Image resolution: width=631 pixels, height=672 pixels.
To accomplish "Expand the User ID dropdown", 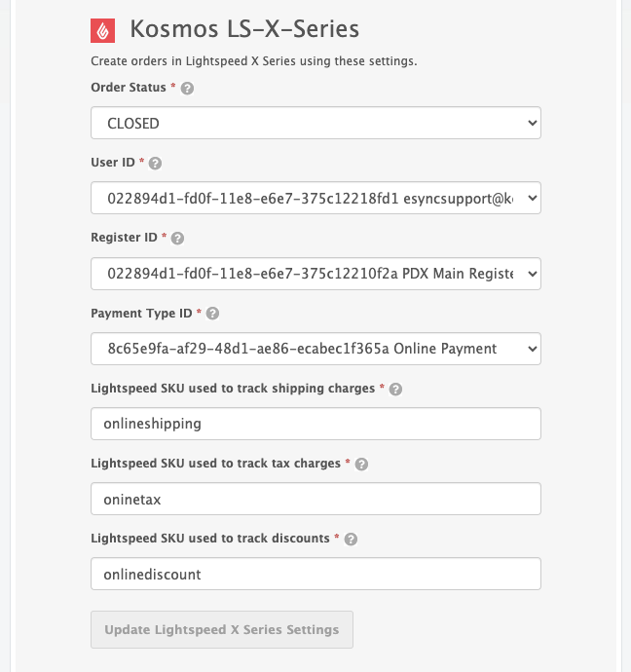I will click(315, 199).
